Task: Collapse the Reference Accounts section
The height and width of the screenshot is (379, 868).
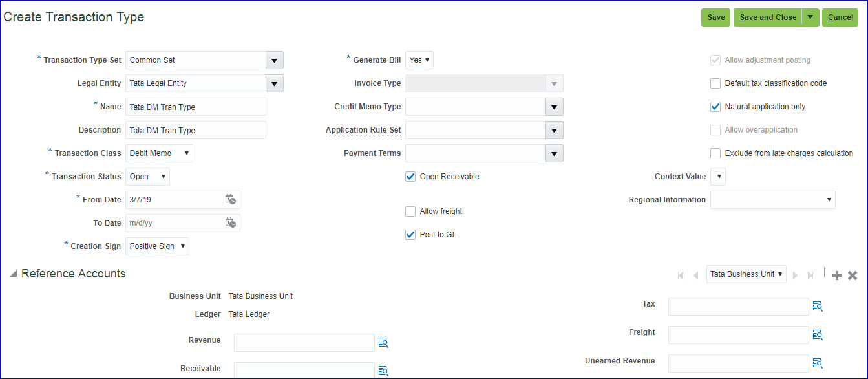Action: (14, 274)
